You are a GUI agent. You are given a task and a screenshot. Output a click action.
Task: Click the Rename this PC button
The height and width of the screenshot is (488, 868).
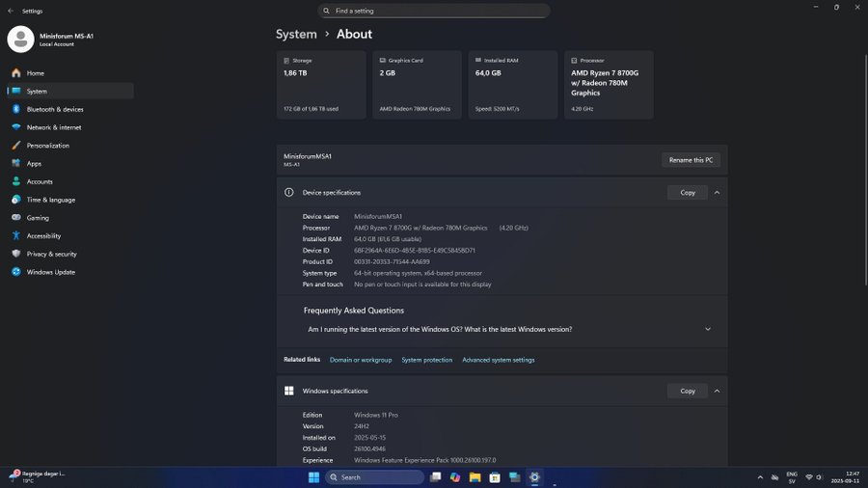point(691,160)
